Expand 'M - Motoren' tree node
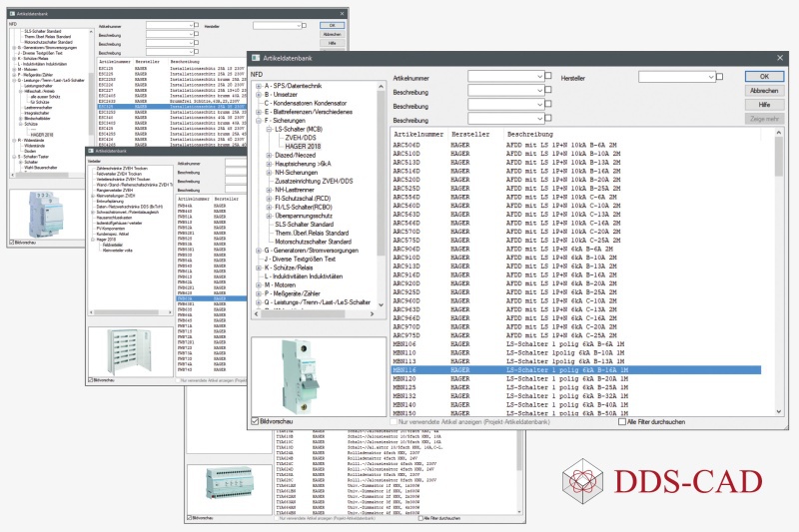799x532 pixels. click(259, 285)
